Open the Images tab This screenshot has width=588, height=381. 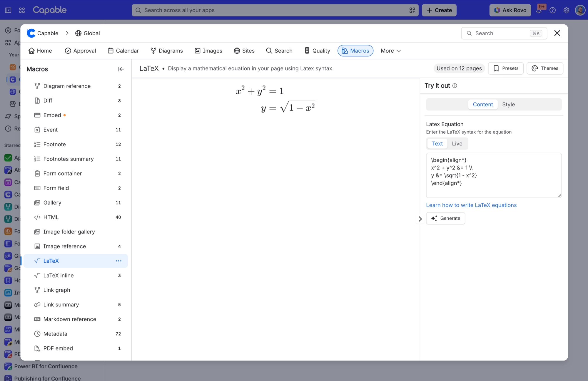click(x=208, y=51)
